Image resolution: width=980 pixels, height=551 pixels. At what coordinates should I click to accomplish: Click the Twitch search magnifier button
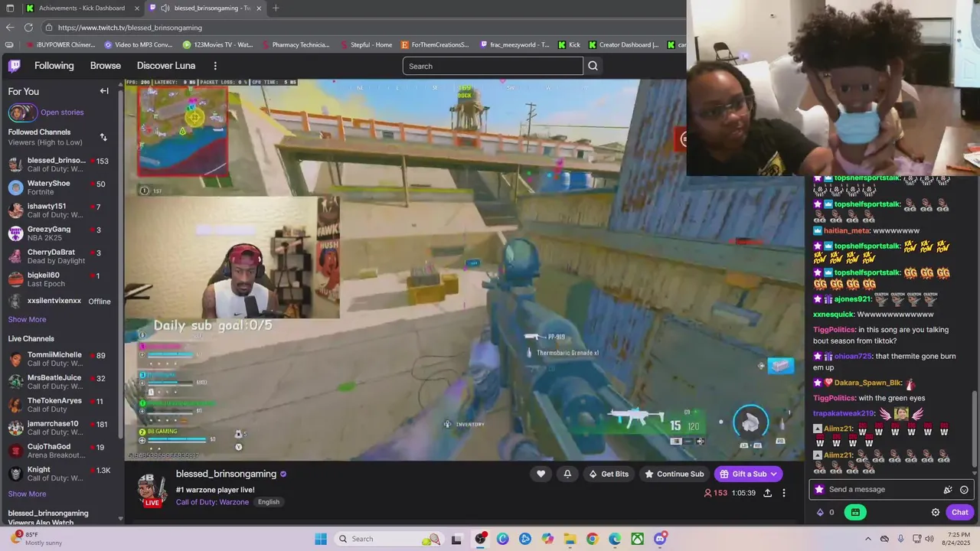click(x=593, y=66)
